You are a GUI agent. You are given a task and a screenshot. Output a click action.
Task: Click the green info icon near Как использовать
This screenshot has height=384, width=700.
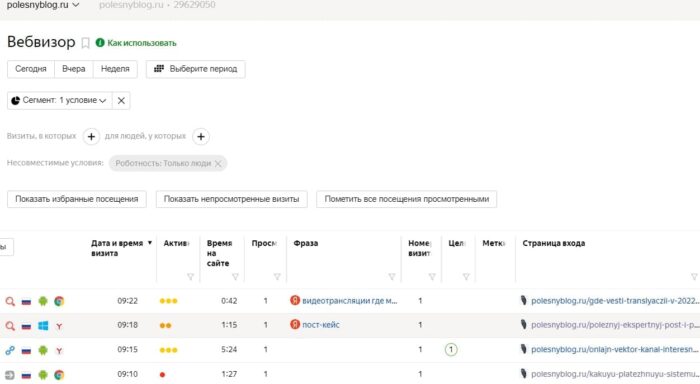100,42
